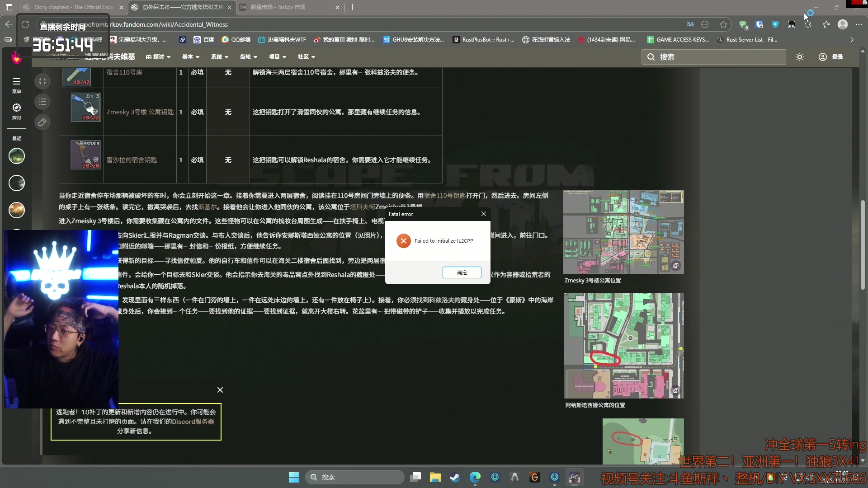
Task: Open the translate aあ icon in the address bar
Action: pyautogui.click(x=690, y=24)
